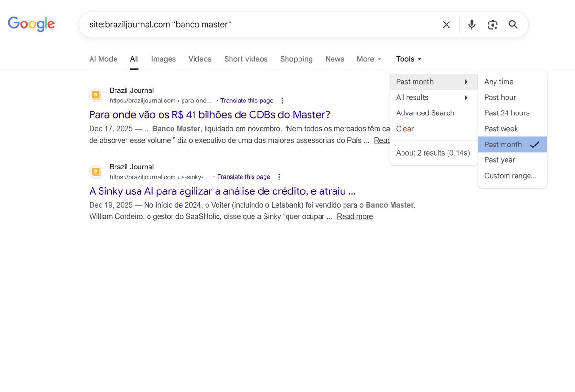575x392 pixels.
Task: Switch to the Images tab
Action: 163,59
